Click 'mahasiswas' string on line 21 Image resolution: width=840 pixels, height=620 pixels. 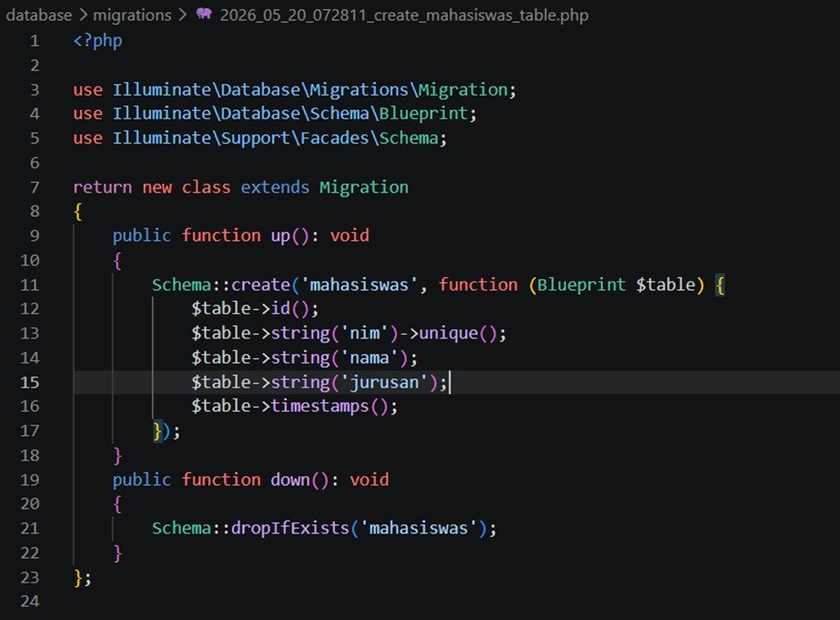(x=418, y=529)
